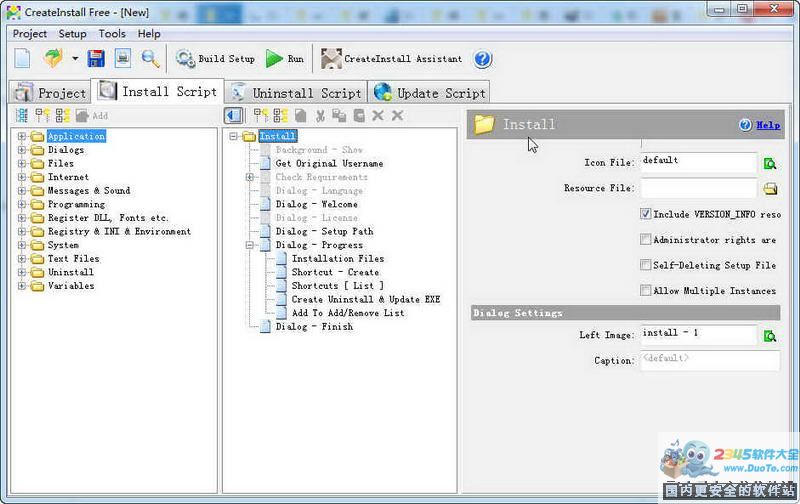Click the magnifier icon in the main toolbar

[x=150, y=59]
